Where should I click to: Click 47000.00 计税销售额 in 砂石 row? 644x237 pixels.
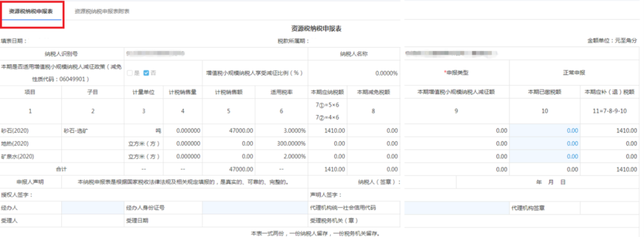tap(228, 131)
